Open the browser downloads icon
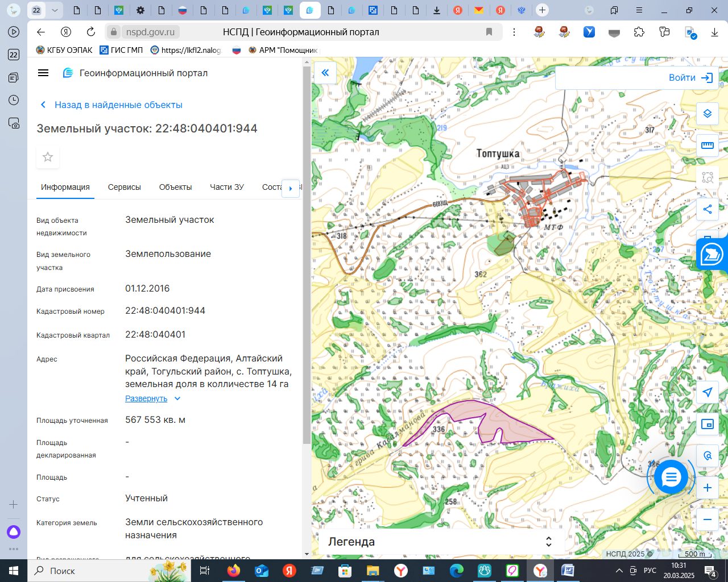Viewport: 728px width, 582px height. [x=714, y=32]
